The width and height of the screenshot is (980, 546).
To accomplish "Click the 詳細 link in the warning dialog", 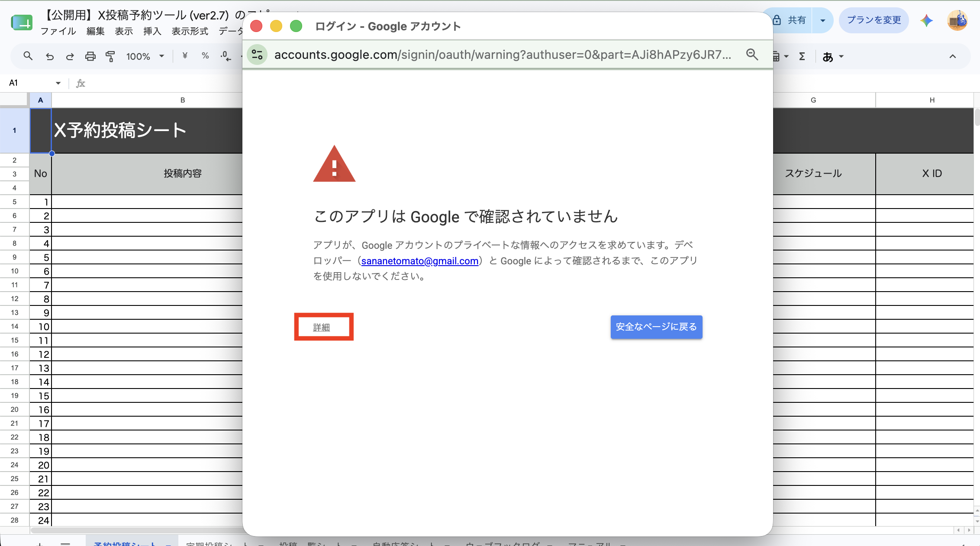I will coord(322,328).
